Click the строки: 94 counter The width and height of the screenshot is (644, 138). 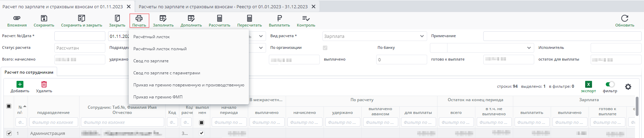coord(507,86)
